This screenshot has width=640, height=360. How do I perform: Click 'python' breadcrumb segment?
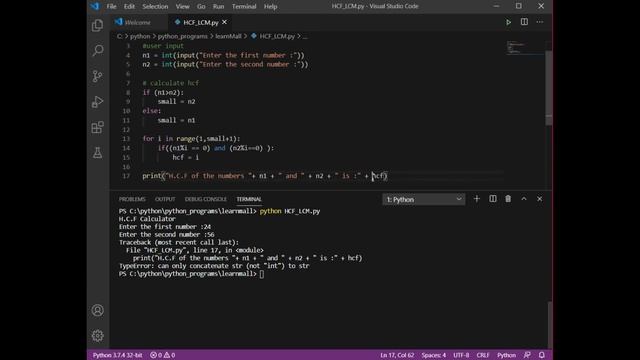(140, 36)
